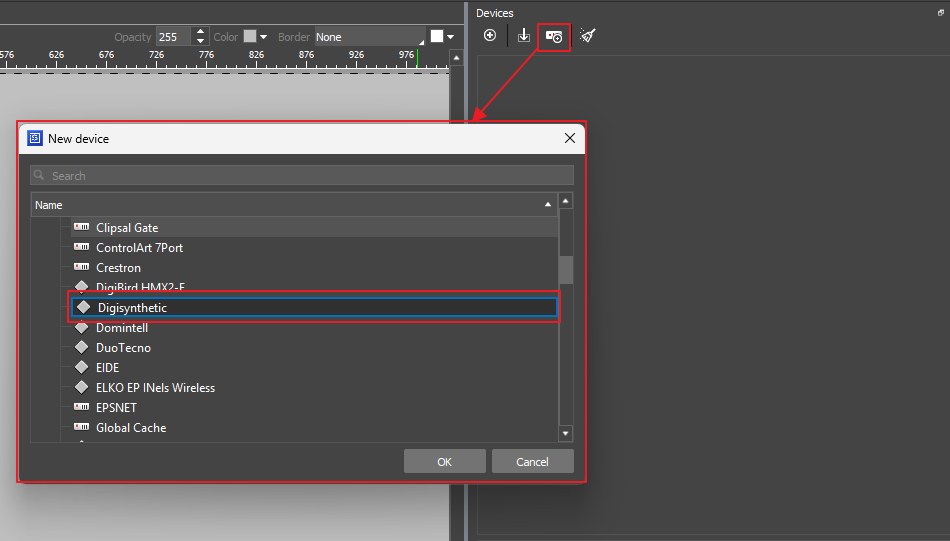Click the diamond icon beside DuoTecno
Viewport: 950px width, 541px height.
pyautogui.click(x=81, y=348)
